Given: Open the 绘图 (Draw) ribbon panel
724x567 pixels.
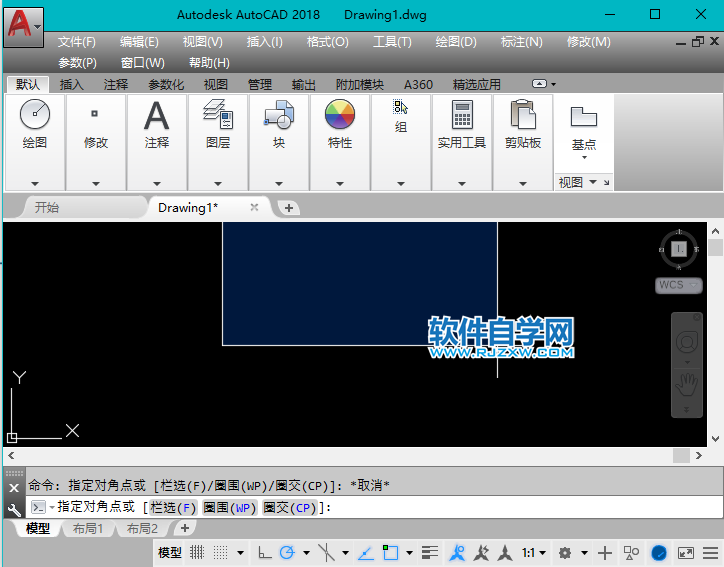Looking at the screenshot, I should coord(34,124).
